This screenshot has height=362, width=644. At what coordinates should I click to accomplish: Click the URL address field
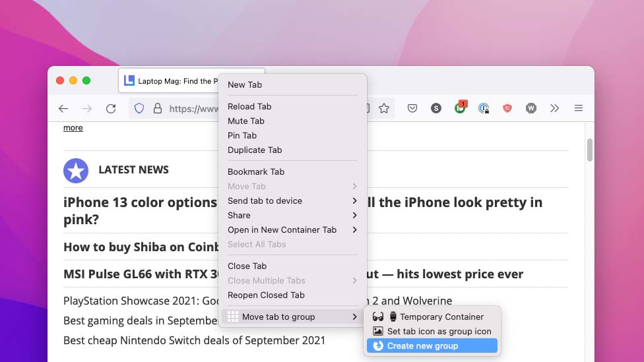click(x=194, y=108)
